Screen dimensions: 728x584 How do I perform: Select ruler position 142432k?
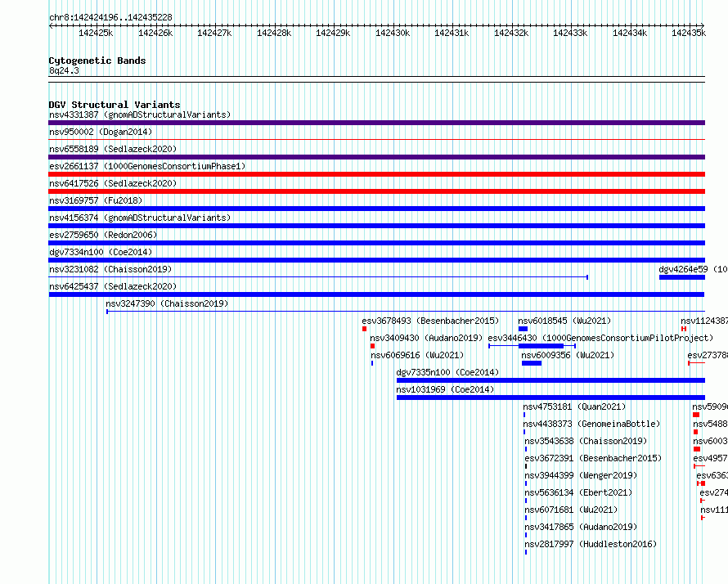(511, 33)
